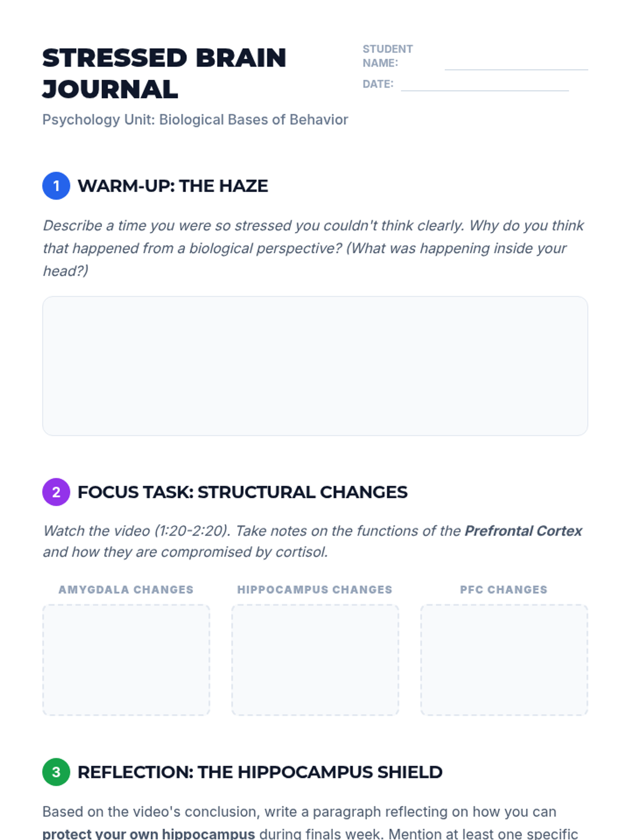Click the bold 'protect your own hippocampus' text

tap(149, 833)
